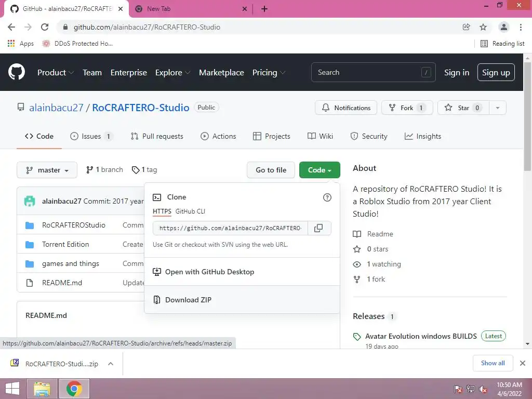Expand the Explore menu

(172, 73)
